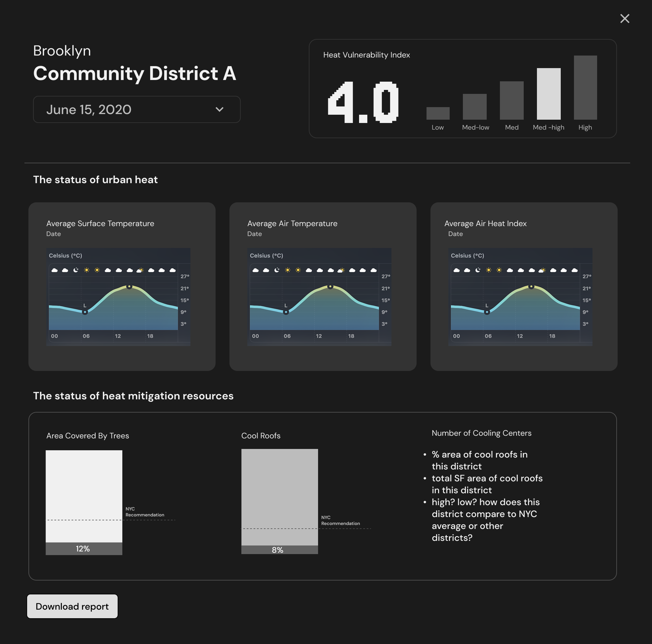Image resolution: width=652 pixels, height=644 pixels.
Task: Open the Average Air Heat Index chart
Action: 520,297
